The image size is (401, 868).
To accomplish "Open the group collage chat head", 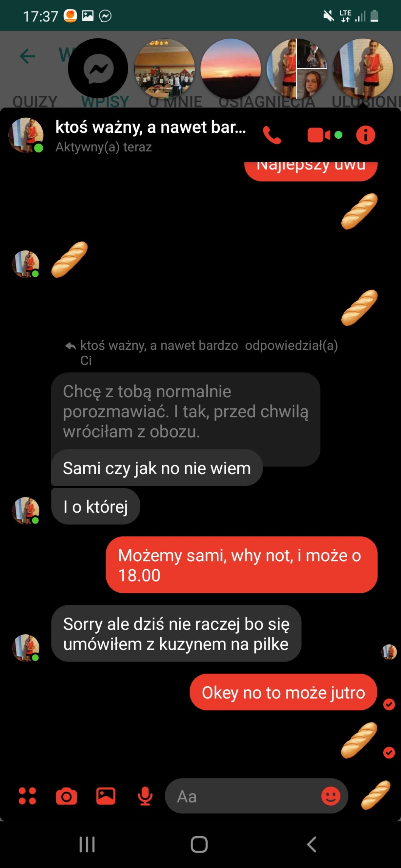I will [x=297, y=68].
